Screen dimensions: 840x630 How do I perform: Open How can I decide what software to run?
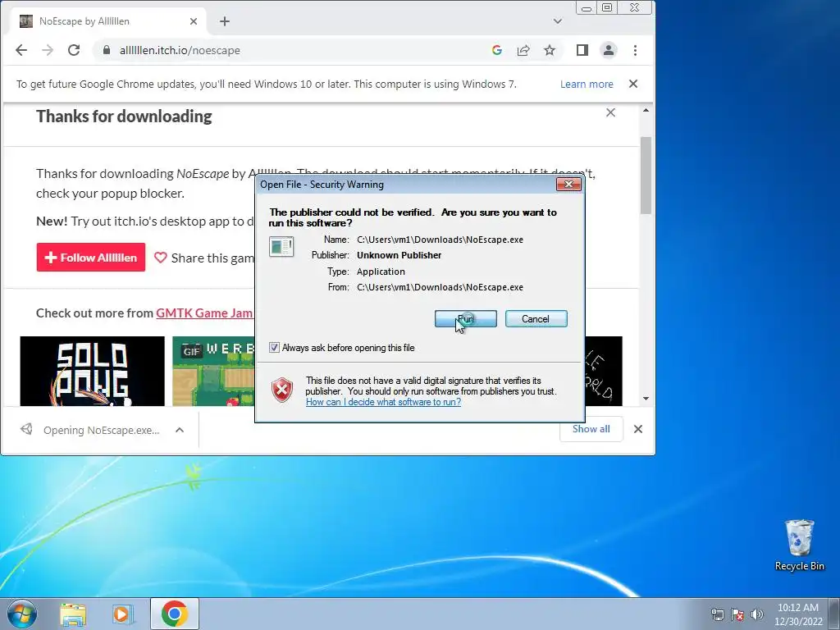[x=383, y=402]
